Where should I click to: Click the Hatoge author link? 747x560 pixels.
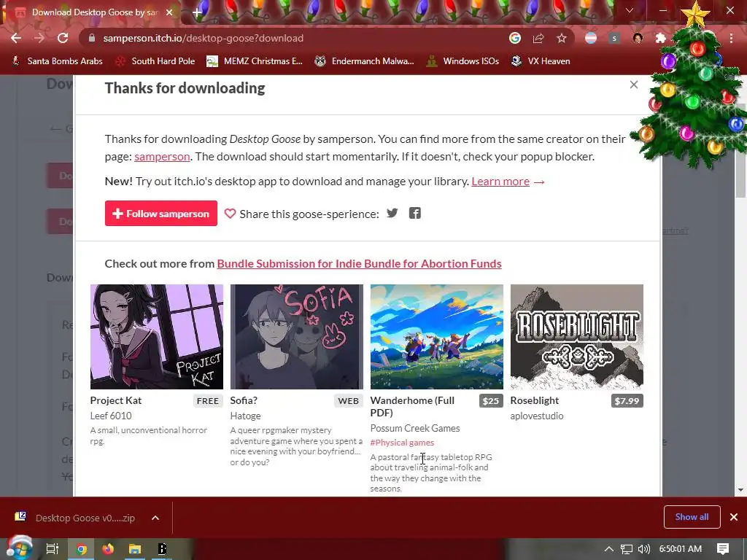pos(245,416)
